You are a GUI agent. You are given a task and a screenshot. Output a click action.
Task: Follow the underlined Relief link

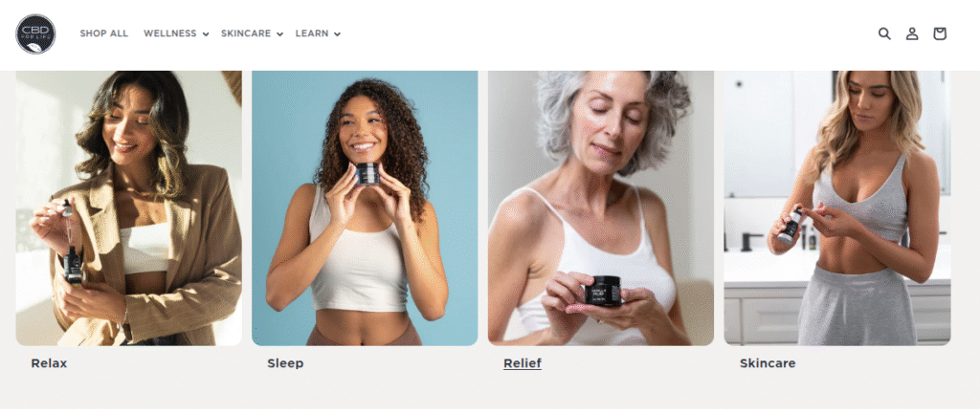(523, 363)
